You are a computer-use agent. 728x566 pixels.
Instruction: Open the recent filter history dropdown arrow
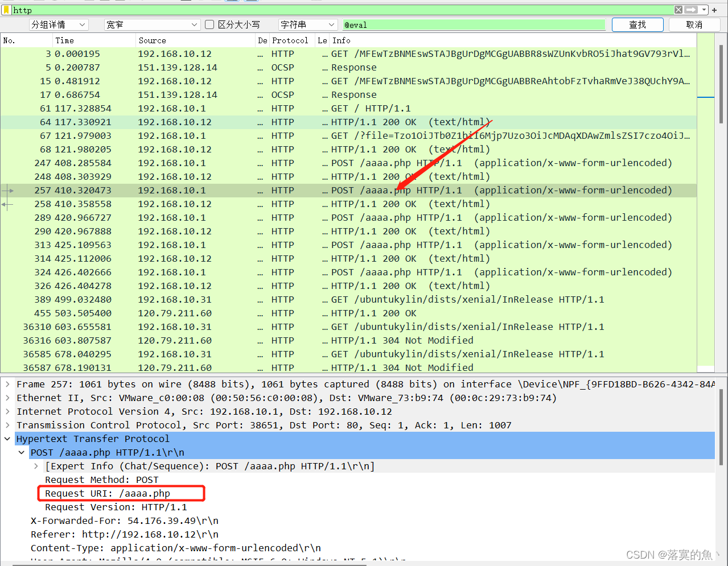[x=704, y=10]
